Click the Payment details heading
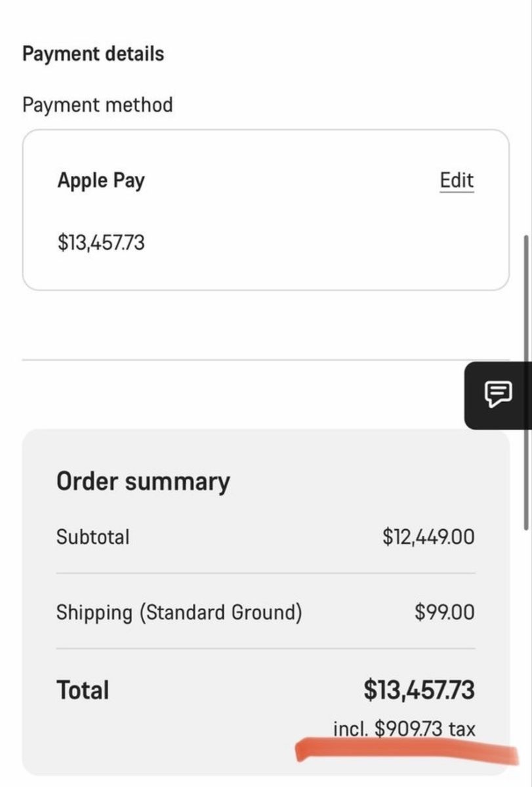Screen dimensions: 532x787 (93, 54)
